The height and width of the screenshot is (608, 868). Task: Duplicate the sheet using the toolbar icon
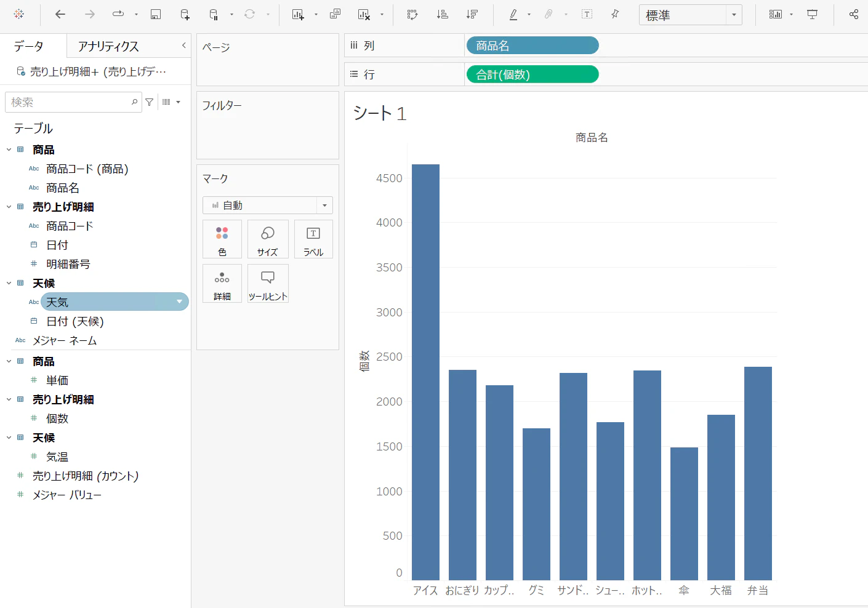pos(335,14)
